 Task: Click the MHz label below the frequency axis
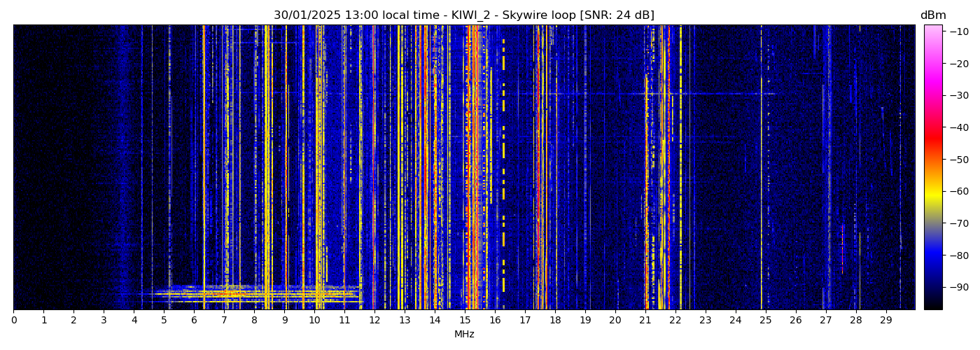tap(464, 335)
